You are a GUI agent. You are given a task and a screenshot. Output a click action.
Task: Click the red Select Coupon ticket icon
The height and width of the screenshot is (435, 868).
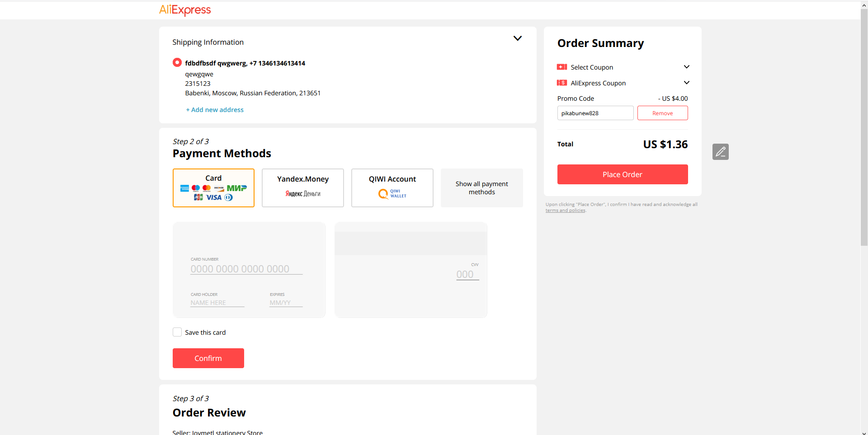[x=562, y=67]
